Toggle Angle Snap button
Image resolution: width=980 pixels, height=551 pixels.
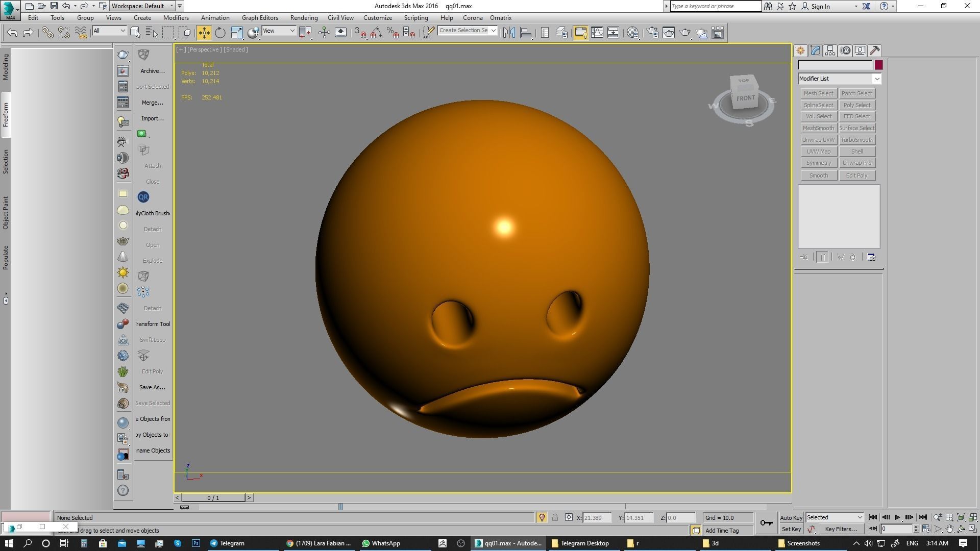pos(377,33)
